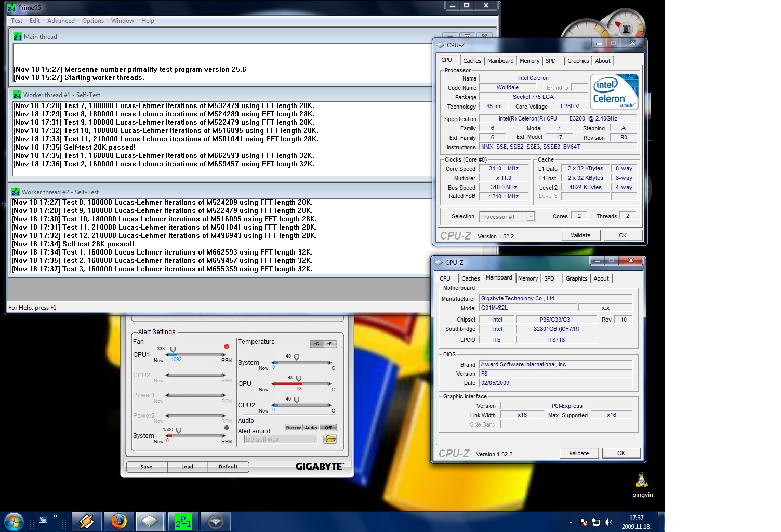This screenshot has height=532, width=781.
Task: Switch temperature unit to °C
Action: pyautogui.click(x=316, y=344)
